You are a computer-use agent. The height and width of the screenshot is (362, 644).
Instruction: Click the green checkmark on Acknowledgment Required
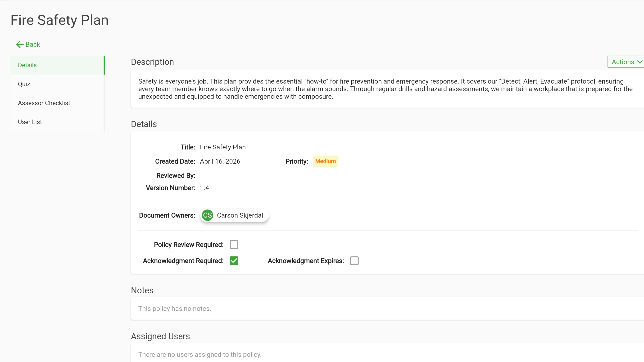tap(234, 261)
